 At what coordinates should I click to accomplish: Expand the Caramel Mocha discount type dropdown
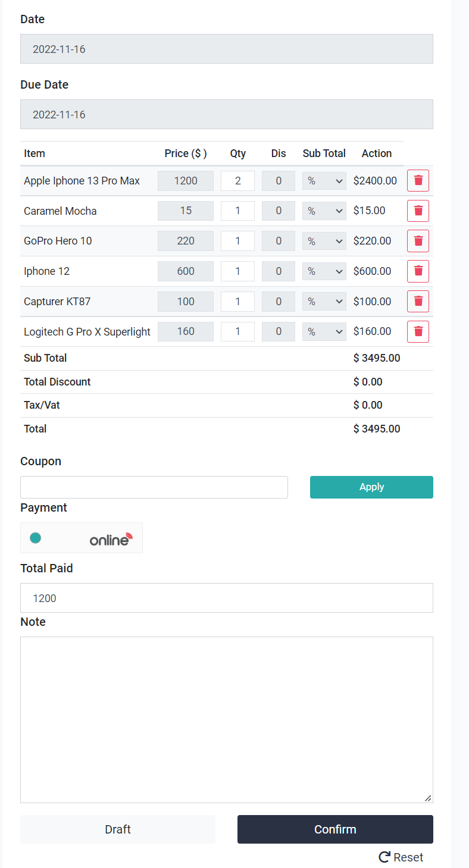(x=324, y=211)
